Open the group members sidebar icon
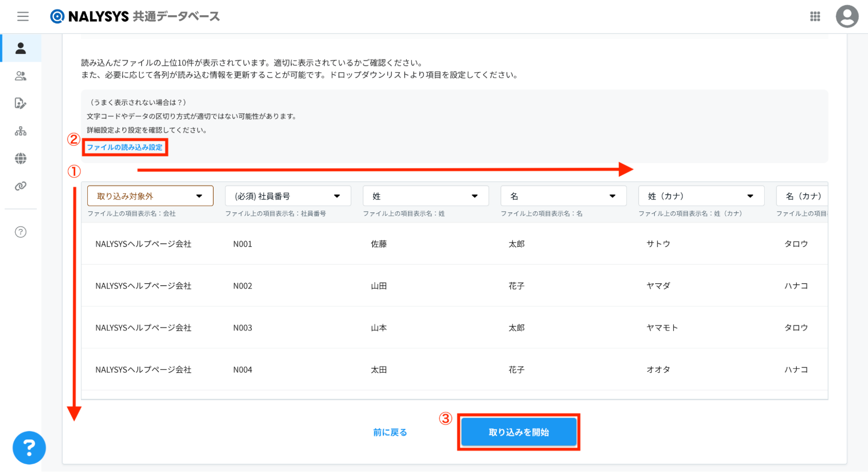This screenshot has height=472, width=868. [x=20, y=76]
